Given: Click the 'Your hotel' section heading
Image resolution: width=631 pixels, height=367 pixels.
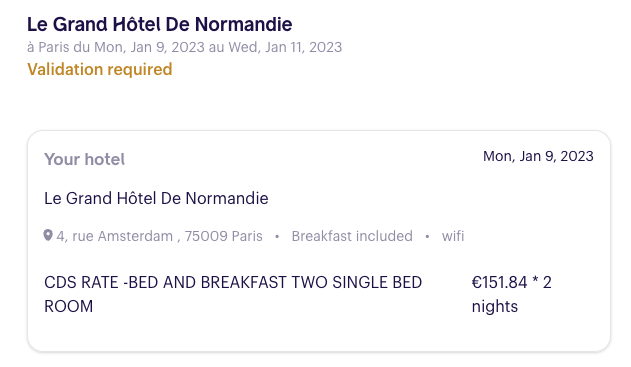Looking at the screenshot, I should 85,159.
